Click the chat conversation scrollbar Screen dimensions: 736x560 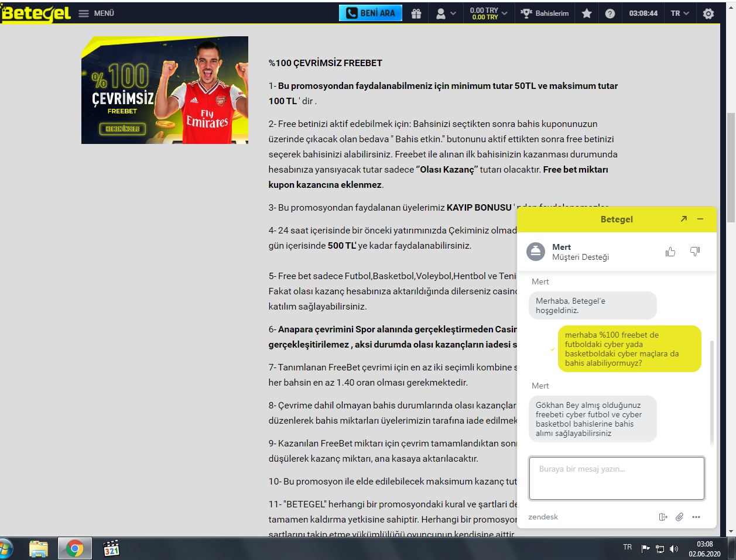click(712, 392)
